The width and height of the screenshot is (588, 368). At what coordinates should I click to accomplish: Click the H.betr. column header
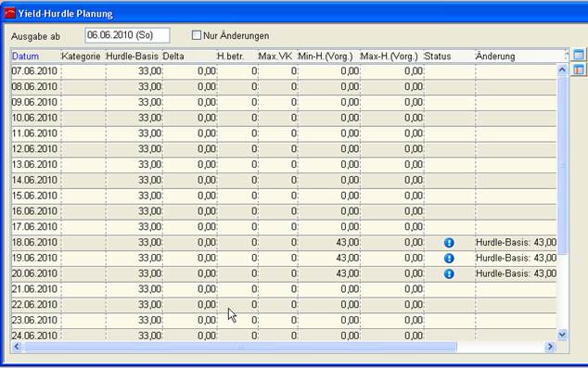click(237, 57)
